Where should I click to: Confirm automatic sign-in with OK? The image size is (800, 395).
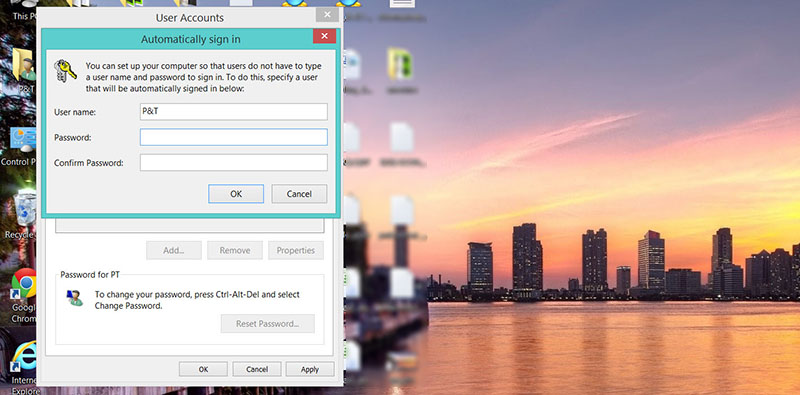[236, 194]
